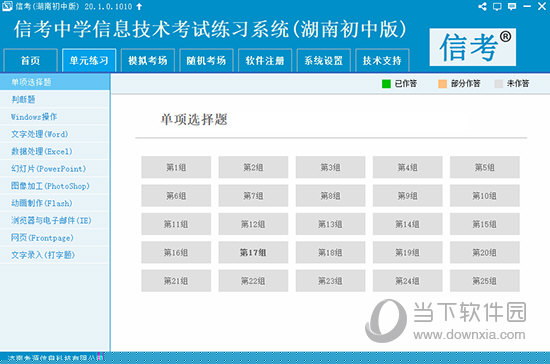Screen dimensions: 550x364
Task: Start question group 第4组
Action: [x=408, y=167]
